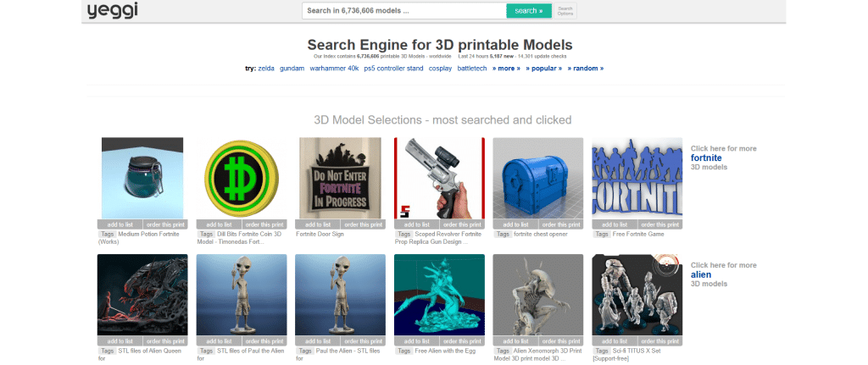Focus the search models input field
The height and width of the screenshot is (365, 868).
404,10
